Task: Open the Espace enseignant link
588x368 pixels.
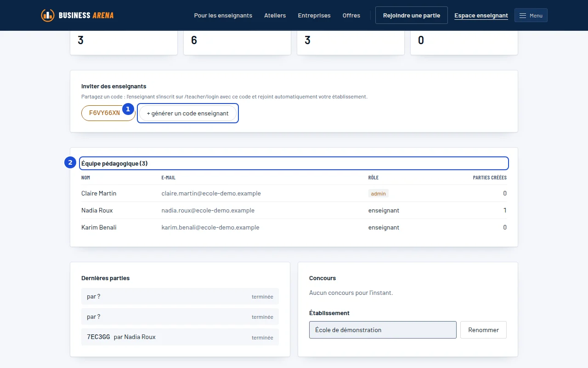Action: pyautogui.click(x=481, y=16)
